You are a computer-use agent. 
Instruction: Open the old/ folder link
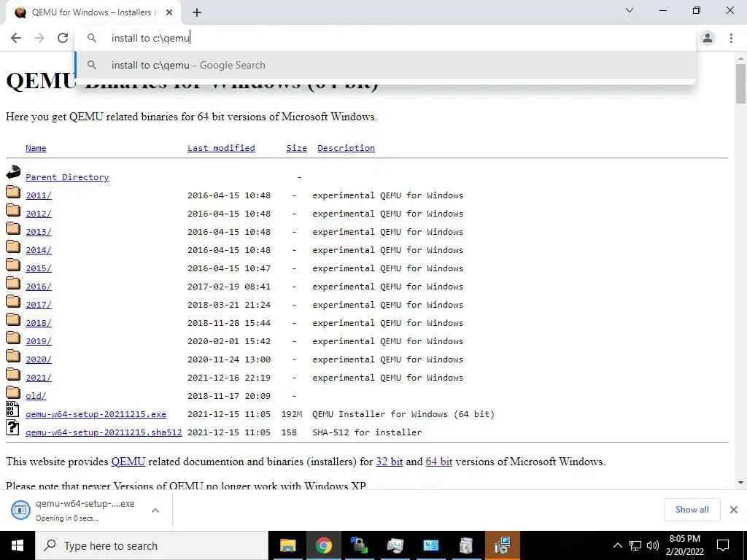(36, 396)
